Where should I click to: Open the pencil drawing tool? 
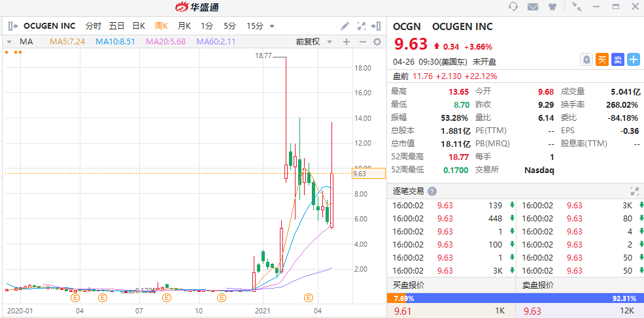click(x=345, y=26)
